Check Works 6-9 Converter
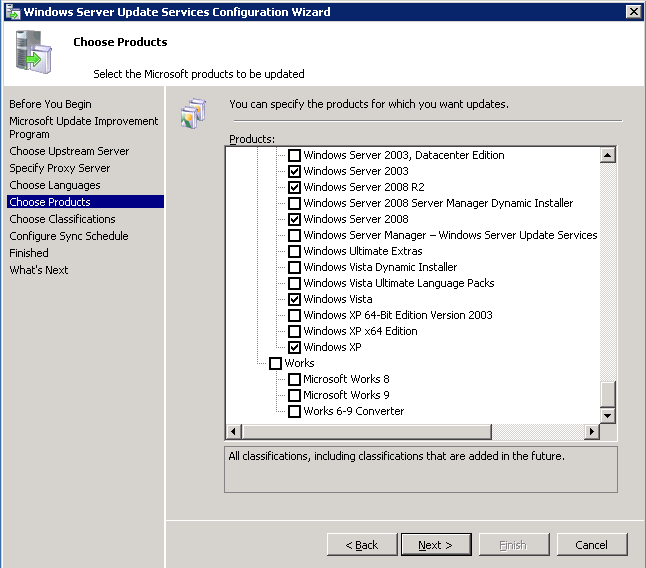Image resolution: width=646 pixels, height=568 pixels. click(x=294, y=411)
